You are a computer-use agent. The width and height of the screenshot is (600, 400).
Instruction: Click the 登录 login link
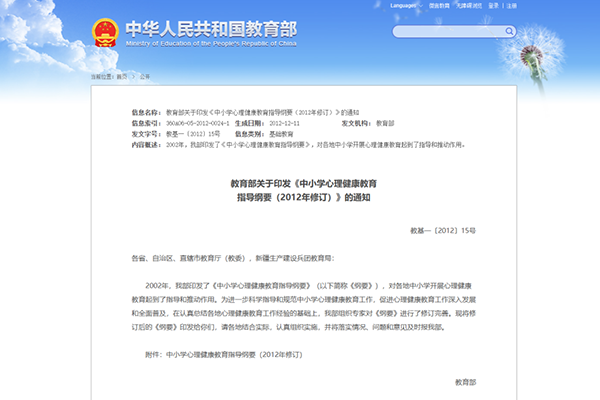(x=494, y=6)
